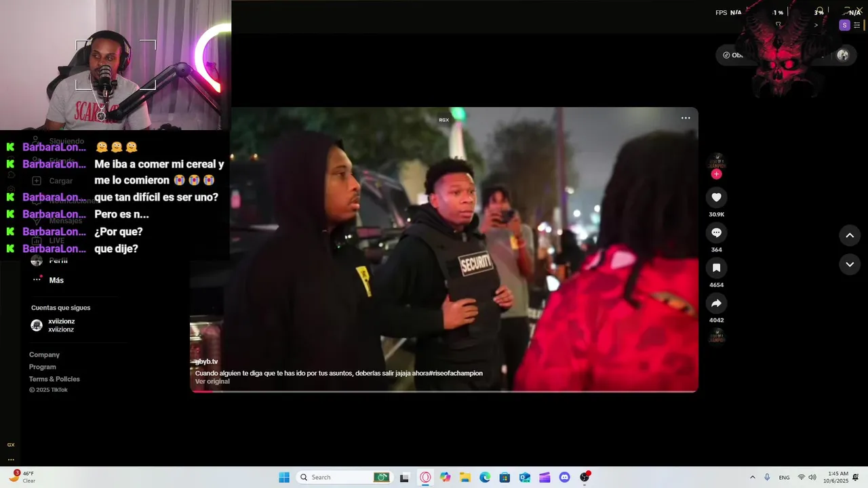Switch the ENG input language
This screenshot has height=488, width=868.
(x=784, y=477)
